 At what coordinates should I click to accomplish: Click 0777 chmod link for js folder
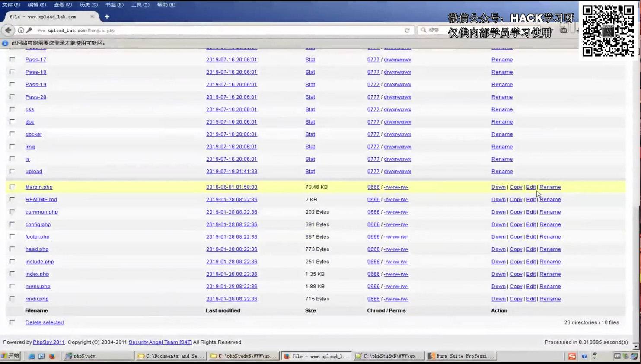click(x=373, y=159)
